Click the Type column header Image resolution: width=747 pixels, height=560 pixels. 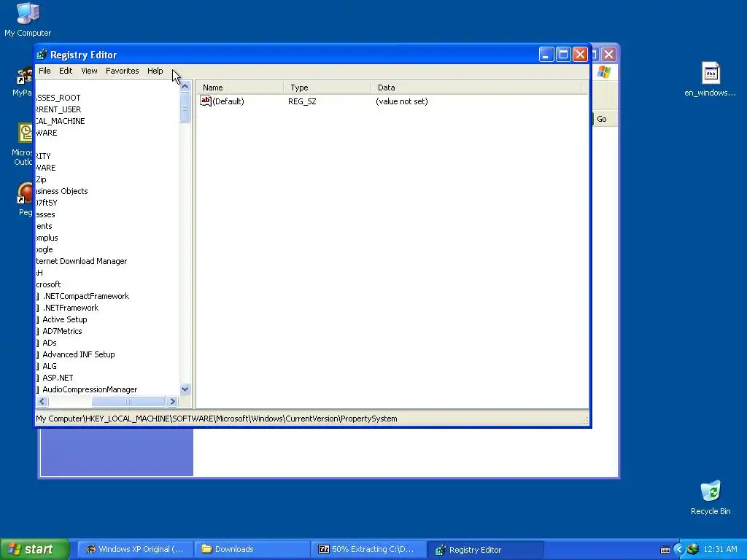328,87
